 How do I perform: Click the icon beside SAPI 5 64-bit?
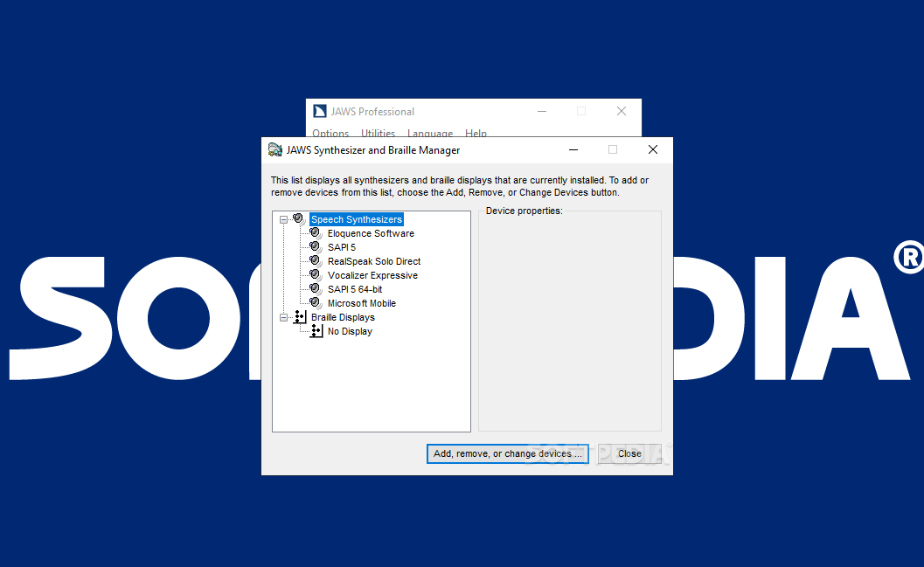click(316, 289)
